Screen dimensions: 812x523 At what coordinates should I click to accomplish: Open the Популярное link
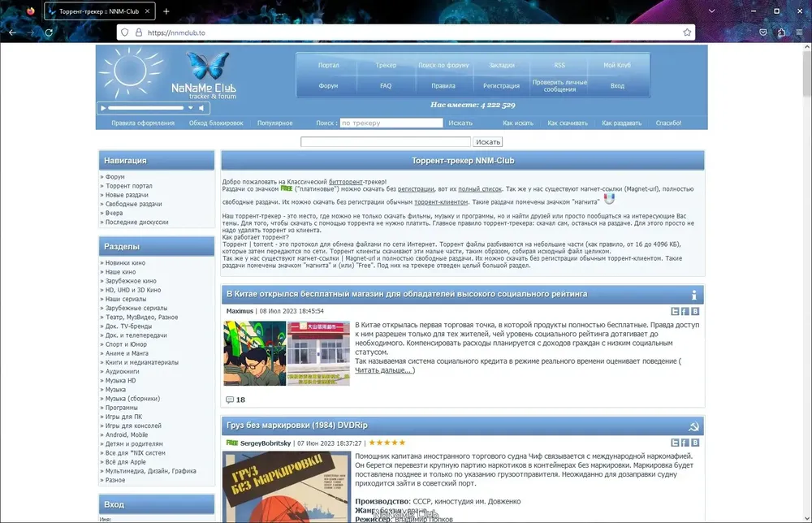(275, 123)
